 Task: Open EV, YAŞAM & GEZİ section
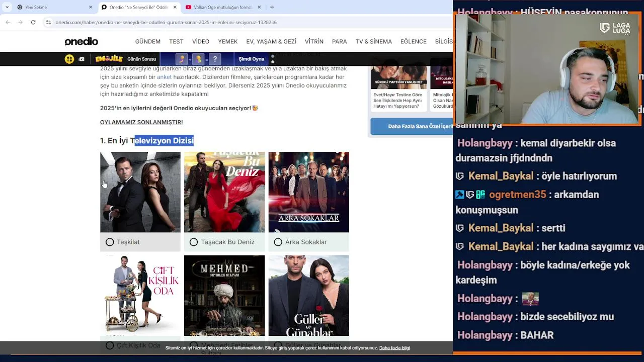click(271, 41)
